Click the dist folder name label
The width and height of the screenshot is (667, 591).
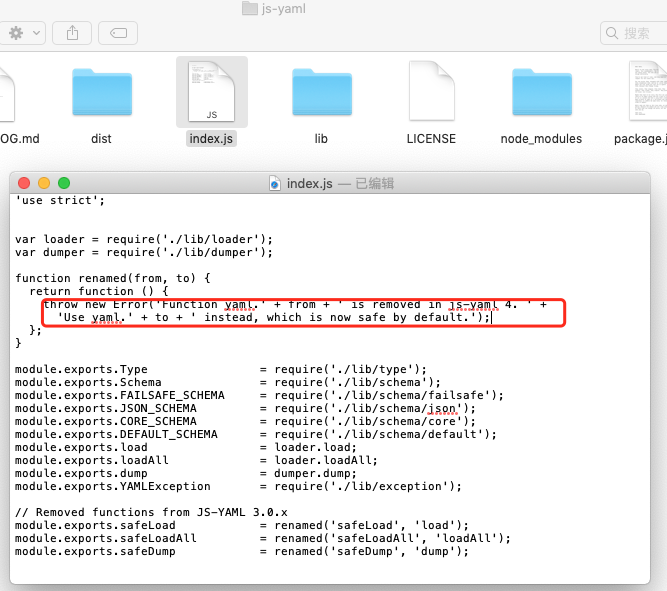click(101, 139)
